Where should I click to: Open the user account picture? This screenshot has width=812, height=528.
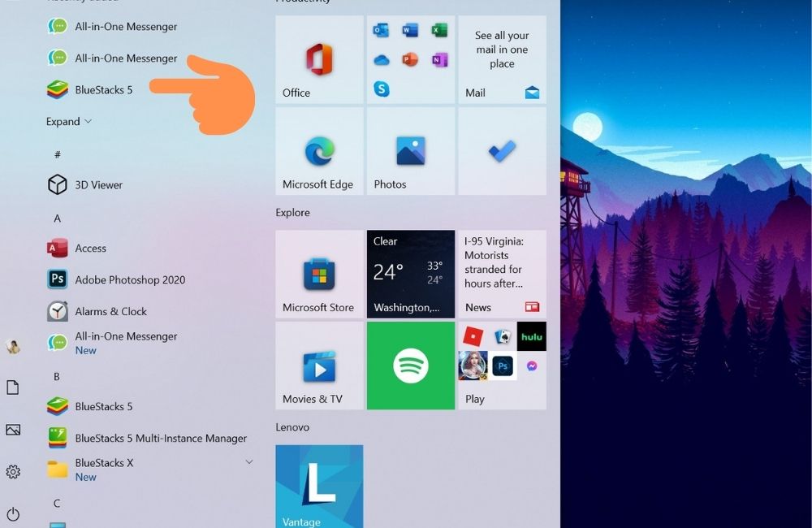[x=13, y=346]
